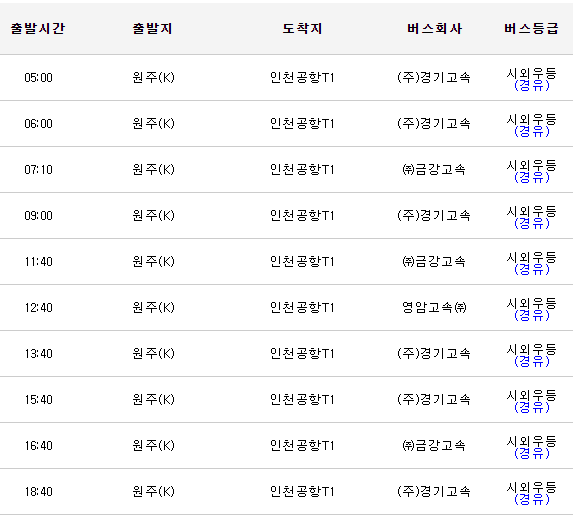Image resolution: width=573 pixels, height=517 pixels.
Task: Click (주)경기고속 in the 09:00 row
Action: pyautogui.click(x=434, y=216)
